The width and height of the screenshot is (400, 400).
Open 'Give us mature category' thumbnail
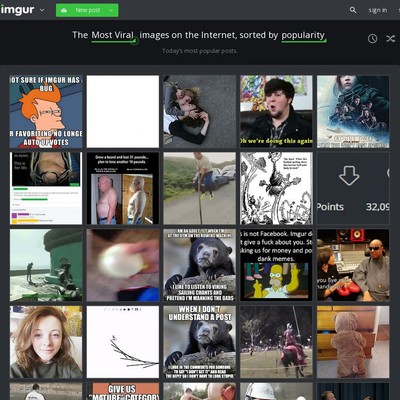coord(123,391)
